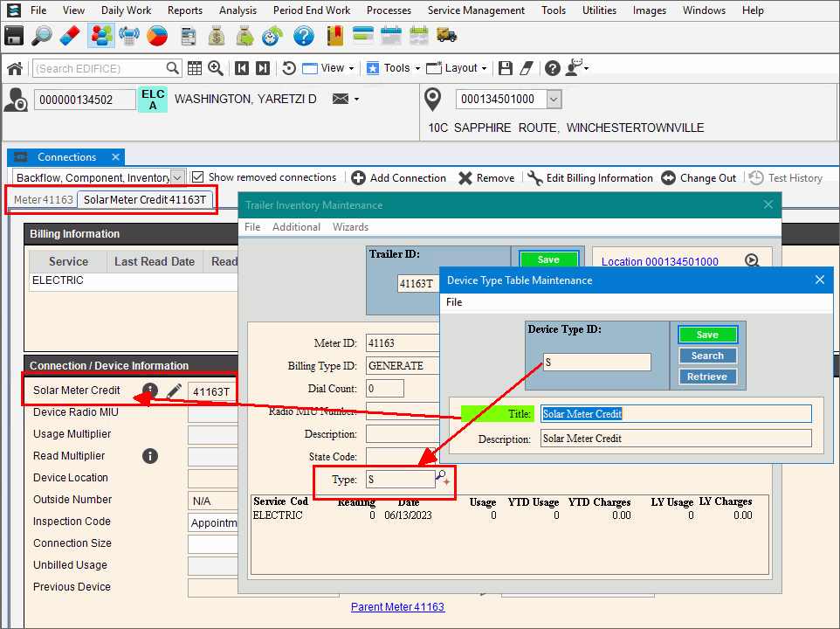Click Add Connection

coord(398,178)
